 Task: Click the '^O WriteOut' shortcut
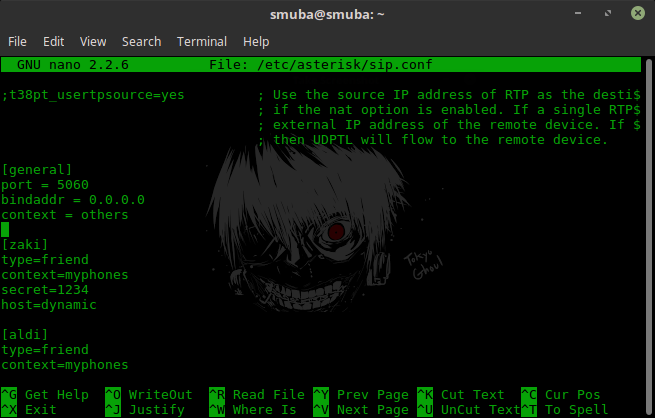point(149,395)
